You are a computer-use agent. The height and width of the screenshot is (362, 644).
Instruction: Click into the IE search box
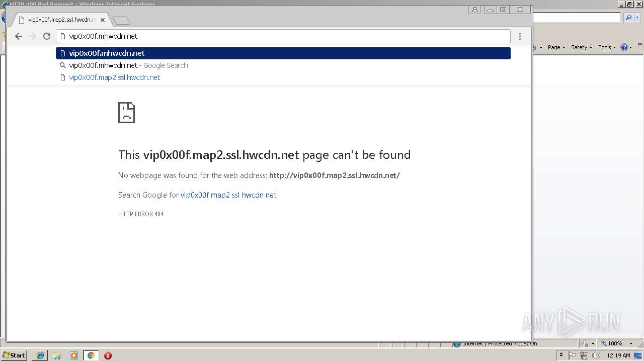tap(577, 18)
